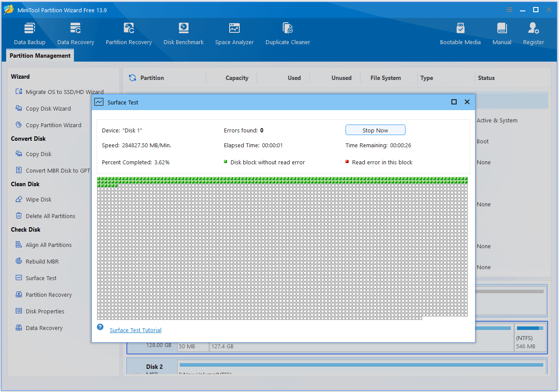This screenshot has height=392, width=559.
Task: Click the sidebar Data Recovery icon
Action: click(x=19, y=328)
